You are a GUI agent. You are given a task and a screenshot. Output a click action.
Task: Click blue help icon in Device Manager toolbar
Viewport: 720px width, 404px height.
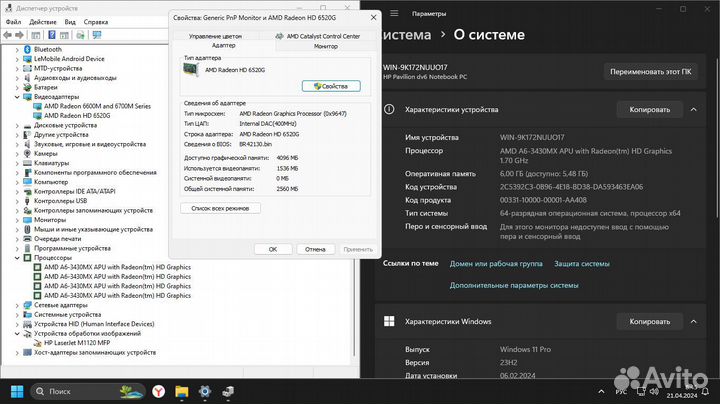click(52, 35)
